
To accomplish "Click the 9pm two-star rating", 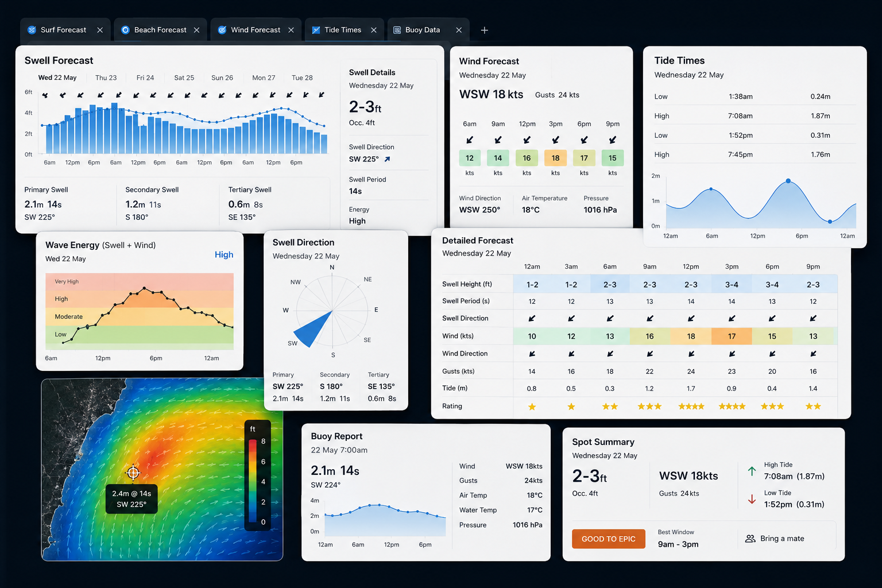I will pos(813,407).
